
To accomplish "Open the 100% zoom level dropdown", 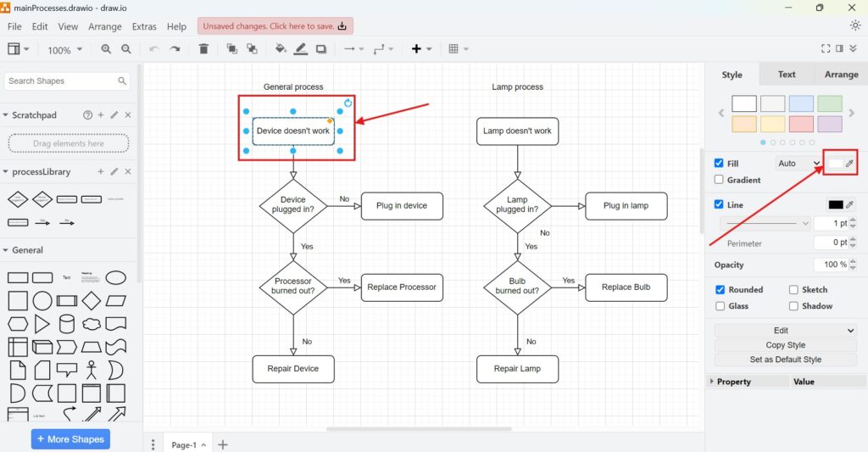I will tap(65, 50).
